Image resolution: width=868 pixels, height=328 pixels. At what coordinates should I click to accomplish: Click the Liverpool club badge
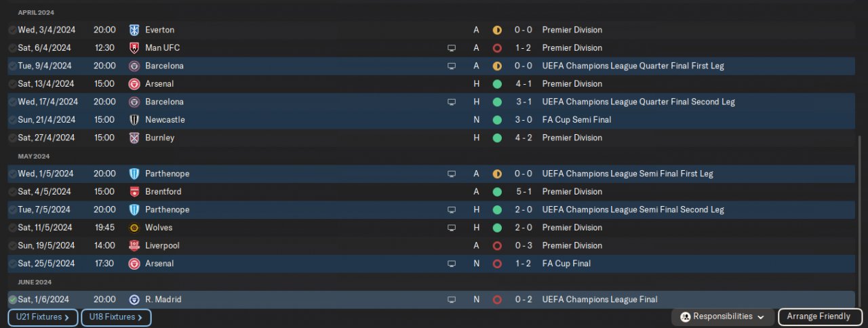[134, 245]
